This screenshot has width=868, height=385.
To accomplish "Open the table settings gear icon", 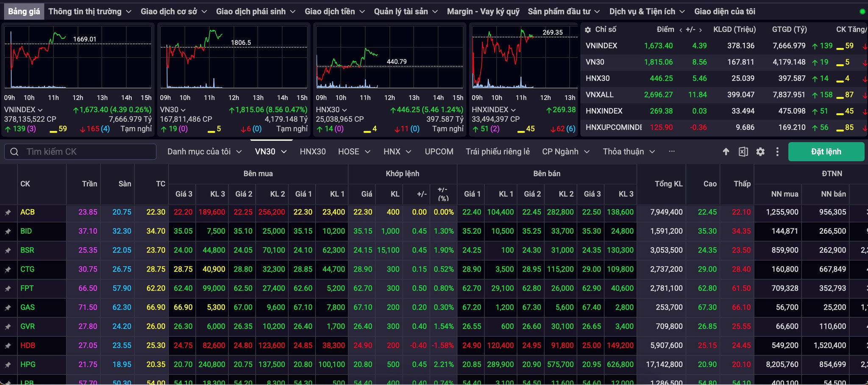I will (760, 152).
